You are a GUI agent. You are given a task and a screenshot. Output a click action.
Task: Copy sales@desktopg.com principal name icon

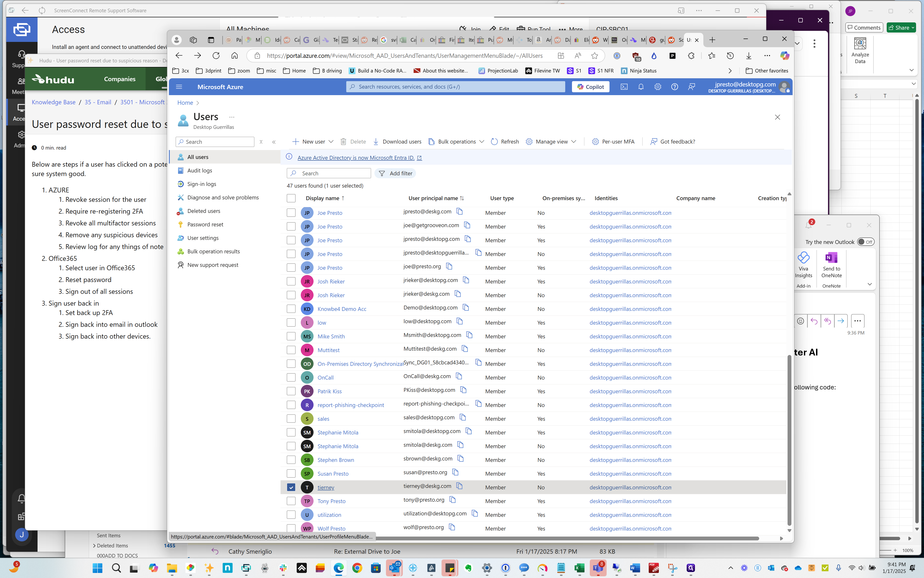pos(463,417)
